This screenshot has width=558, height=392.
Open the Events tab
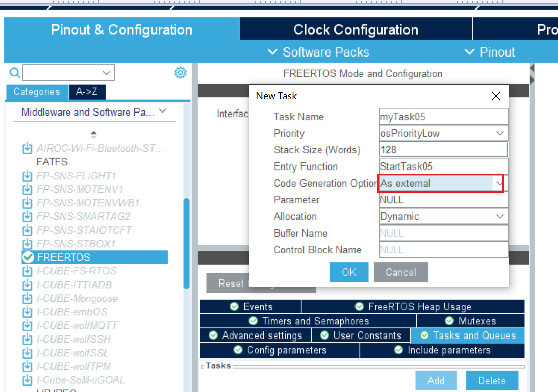point(250,307)
